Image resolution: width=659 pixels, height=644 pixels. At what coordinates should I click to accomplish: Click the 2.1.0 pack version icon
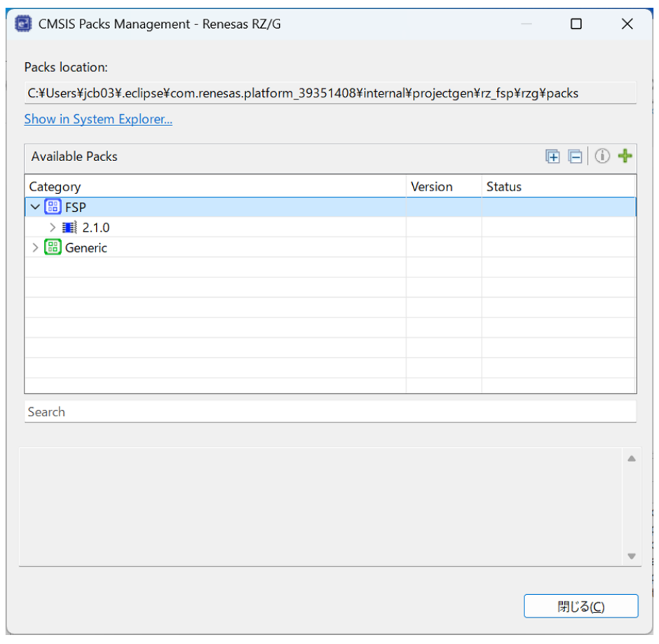[x=69, y=227]
